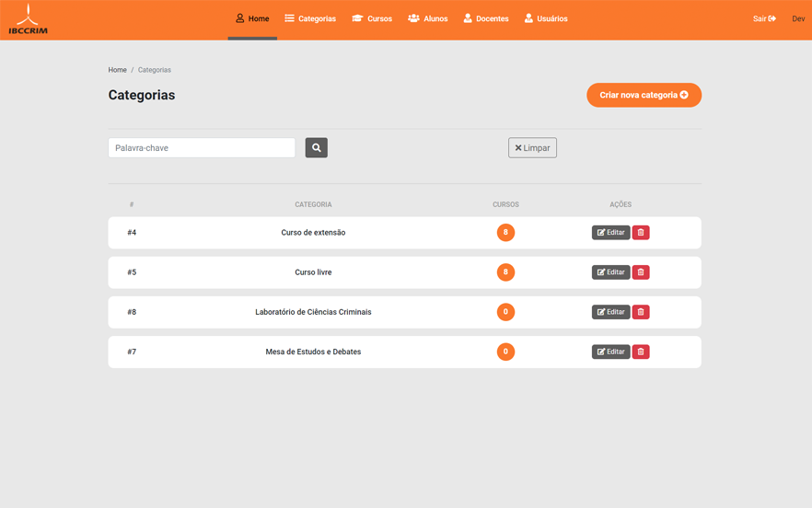Image resolution: width=812 pixels, height=508 pixels.
Task: Click trash icon for Laboratório de Ciências Criminais
Action: pyautogui.click(x=641, y=312)
